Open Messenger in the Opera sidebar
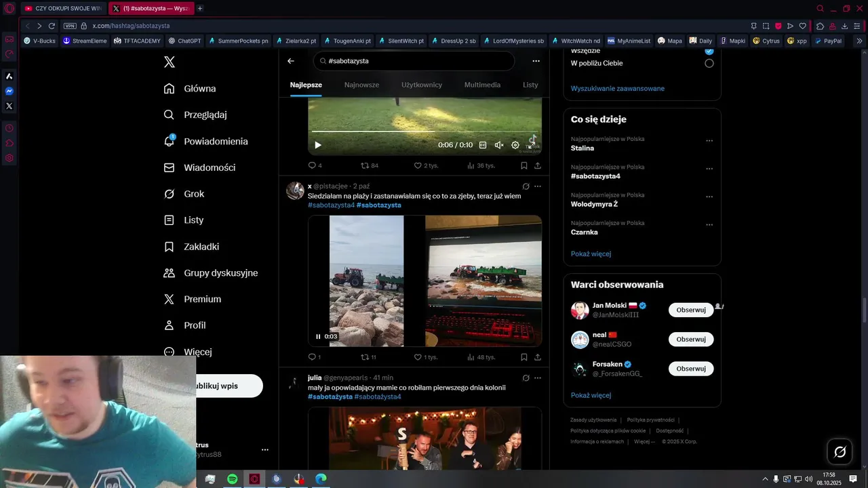 pos(9,91)
